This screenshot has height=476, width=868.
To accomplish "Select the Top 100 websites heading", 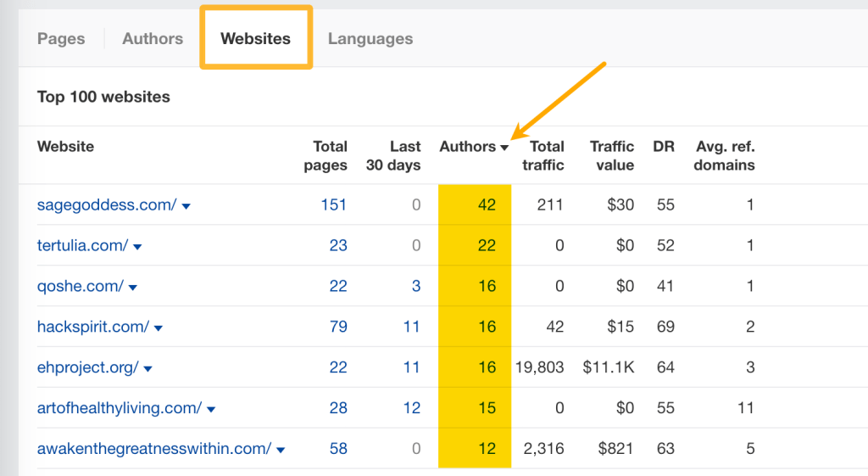I will pyautogui.click(x=103, y=97).
